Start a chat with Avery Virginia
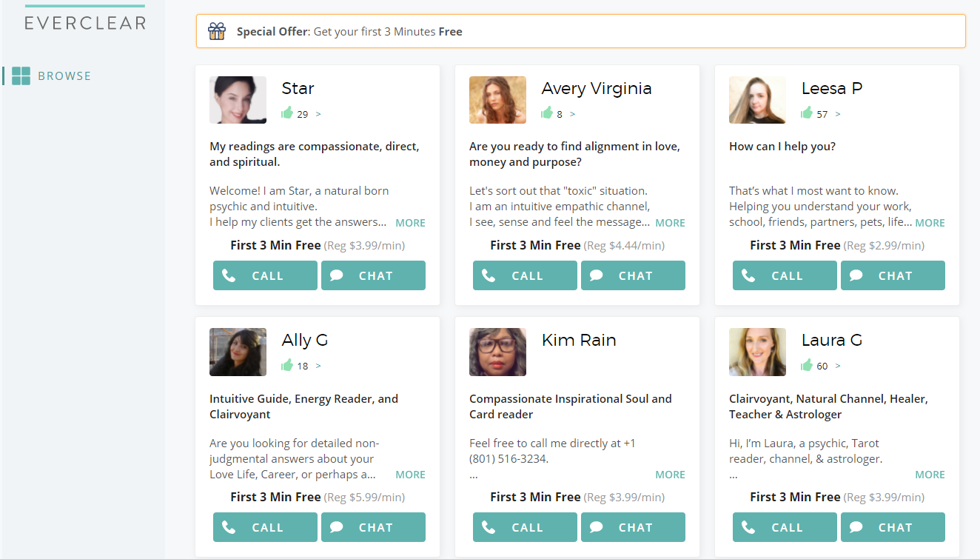The height and width of the screenshot is (559, 980). click(633, 275)
